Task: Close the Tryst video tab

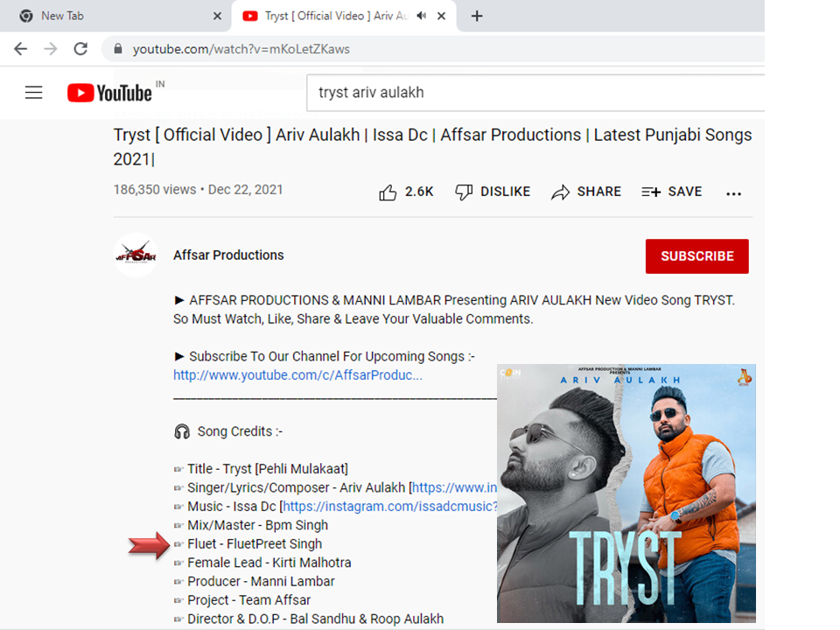Action: click(441, 16)
